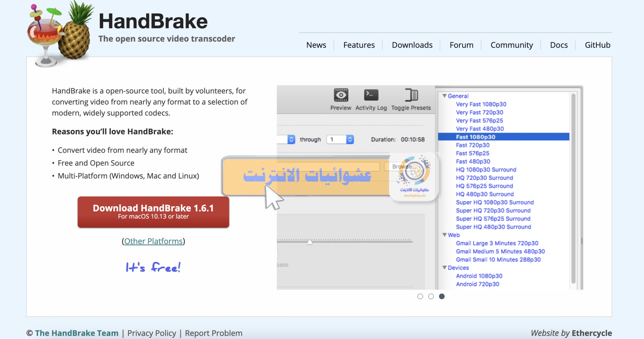Select Gmail Small 10 Minutes 288p30 preset
The height and width of the screenshot is (339, 644).
click(x=498, y=260)
